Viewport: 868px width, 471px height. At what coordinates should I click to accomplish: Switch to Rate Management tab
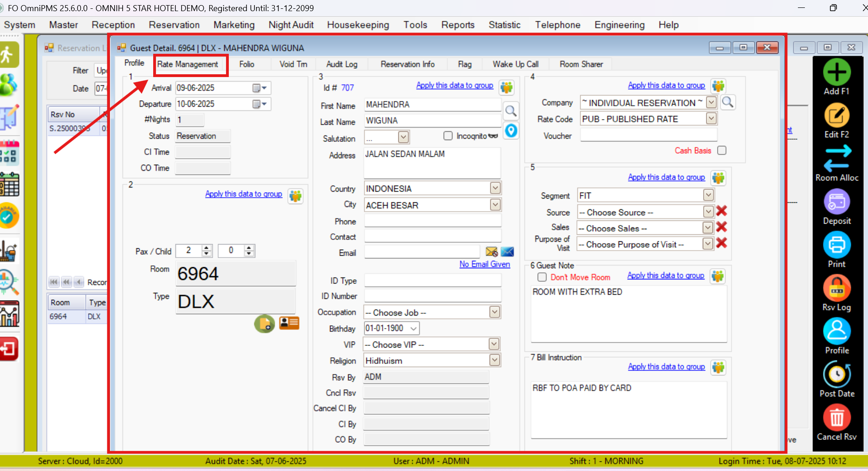[x=188, y=64]
